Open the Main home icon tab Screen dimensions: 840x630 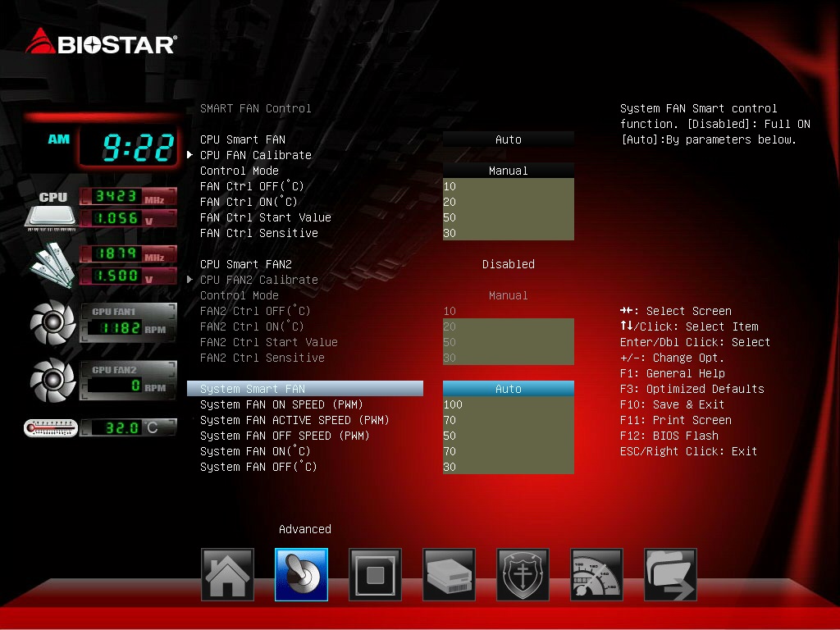tap(227, 575)
